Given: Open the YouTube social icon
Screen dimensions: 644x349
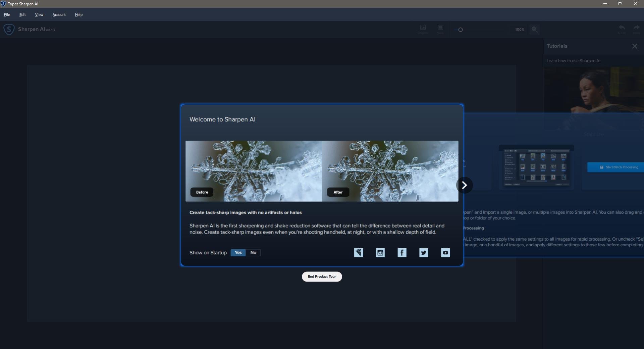Looking at the screenshot, I should [x=445, y=253].
